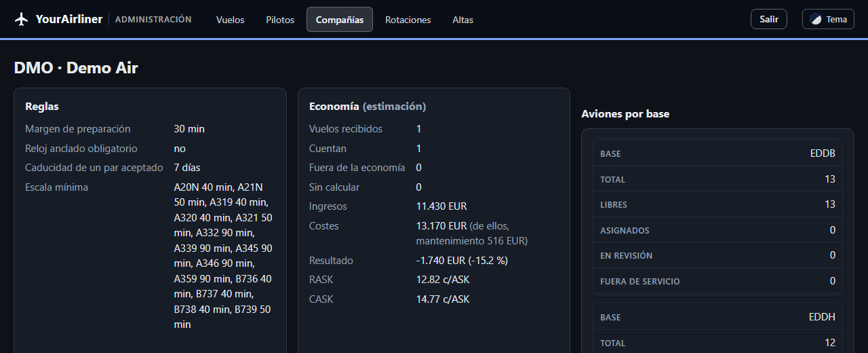868x353 pixels.
Task: Click the Escala mínima label
Action: 57,187
